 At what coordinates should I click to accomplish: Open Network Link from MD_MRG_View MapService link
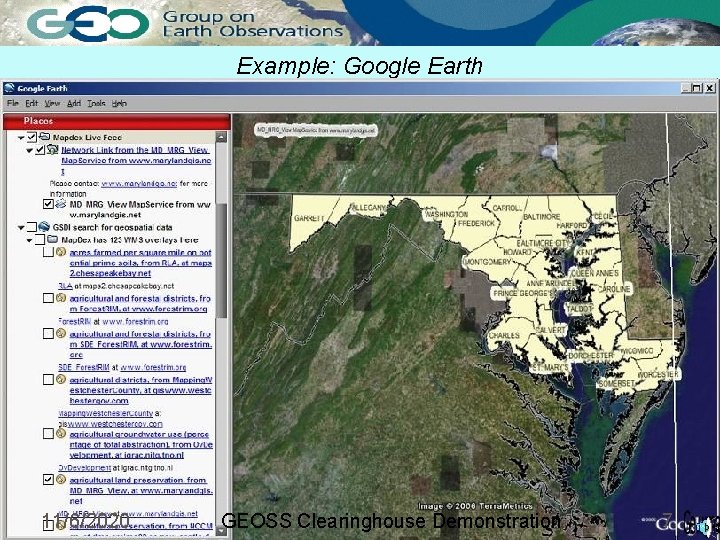pos(136,160)
